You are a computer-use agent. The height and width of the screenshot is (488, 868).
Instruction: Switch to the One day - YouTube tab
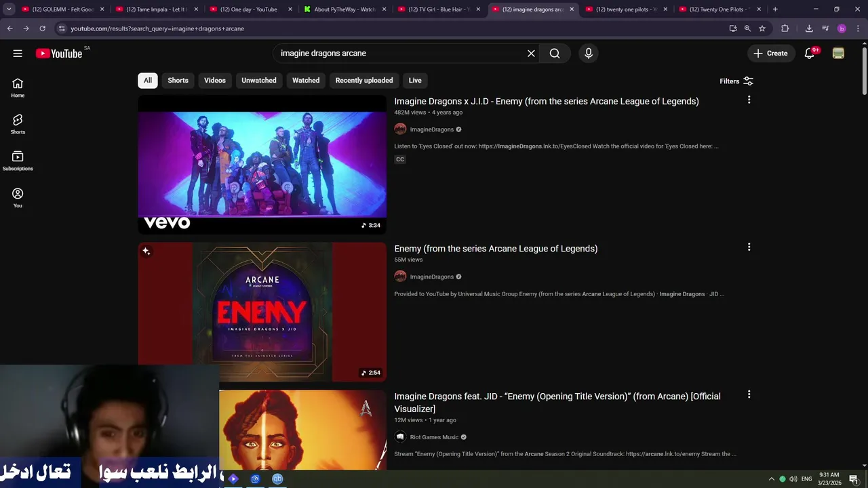(x=250, y=9)
